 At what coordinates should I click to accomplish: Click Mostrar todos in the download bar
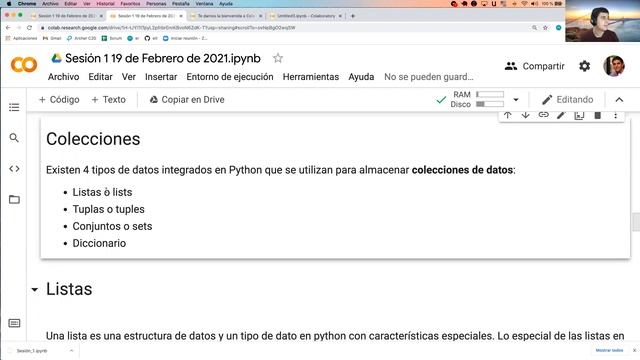coord(609,350)
